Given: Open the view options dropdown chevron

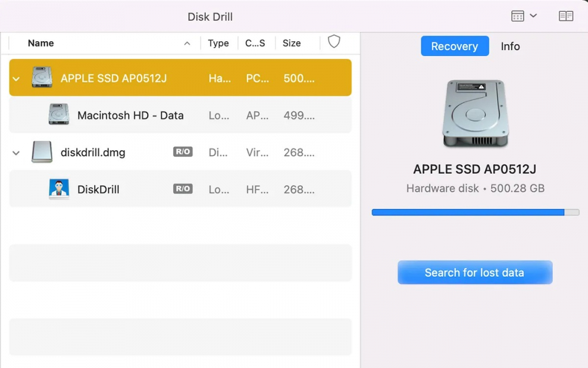Looking at the screenshot, I should [x=532, y=16].
